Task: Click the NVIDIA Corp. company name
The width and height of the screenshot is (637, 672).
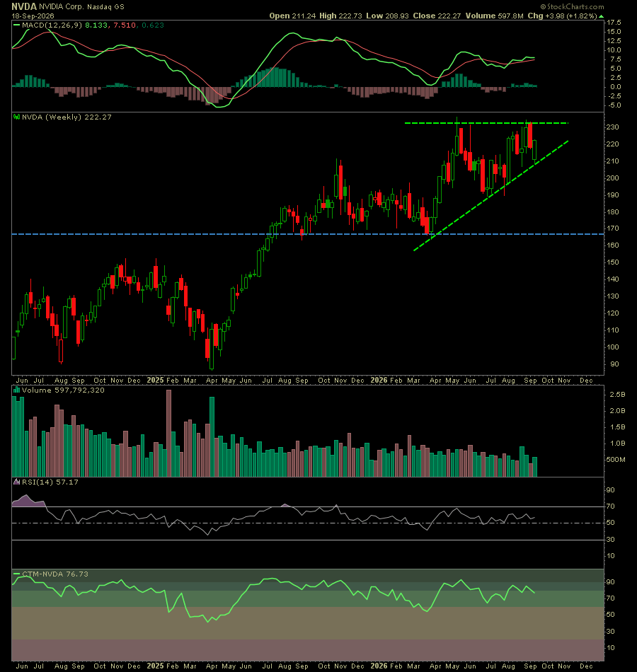Action: click(62, 6)
